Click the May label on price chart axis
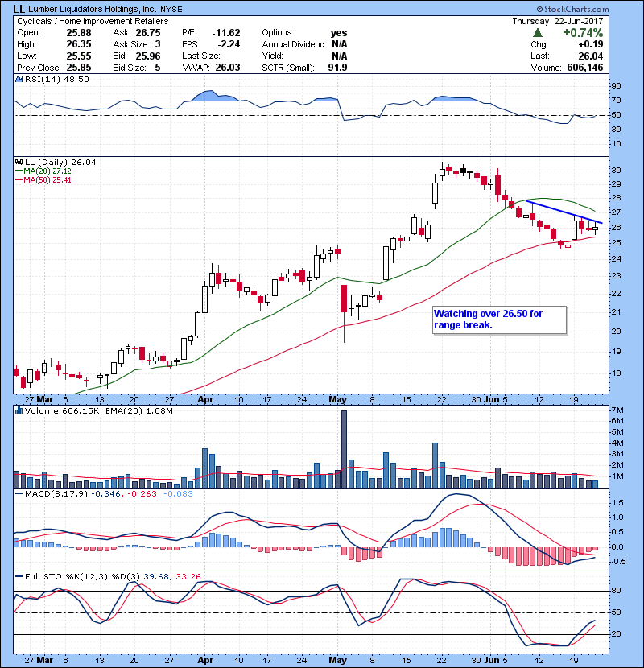Viewport: 644px width, 668px height. [337, 400]
